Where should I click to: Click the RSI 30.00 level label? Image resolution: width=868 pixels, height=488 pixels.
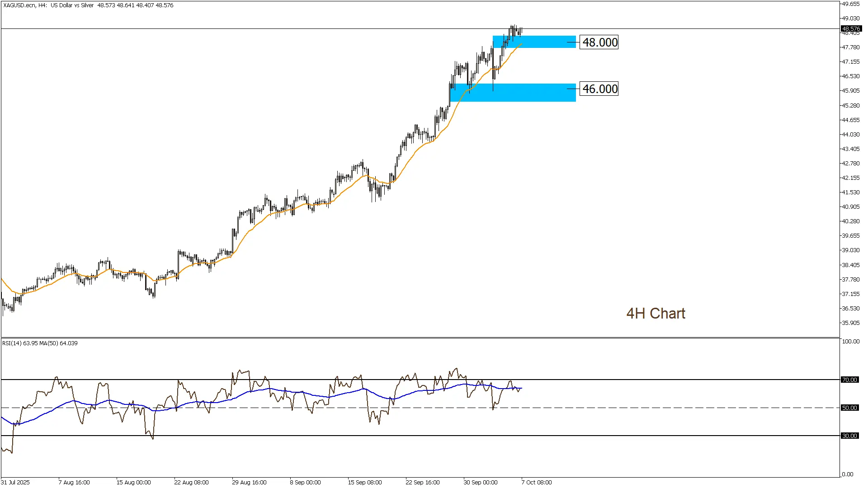[x=849, y=436]
